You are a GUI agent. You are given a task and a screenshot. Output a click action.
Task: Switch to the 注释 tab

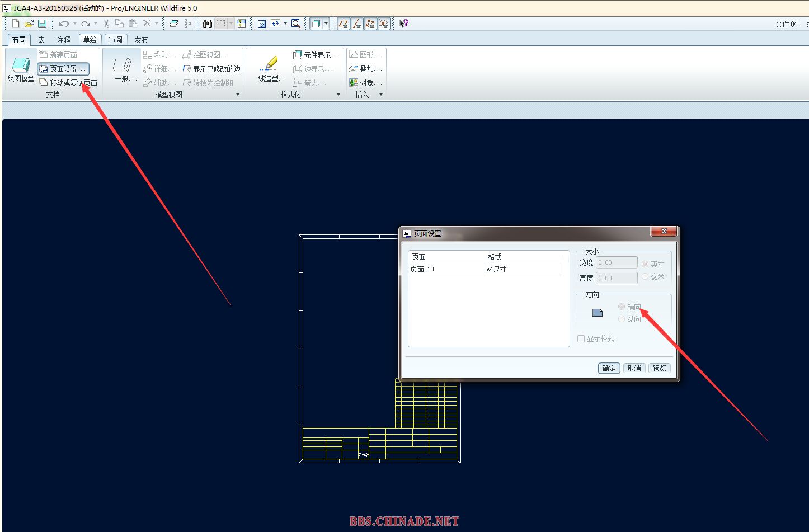pyautogui.click(x=64, y=40)
